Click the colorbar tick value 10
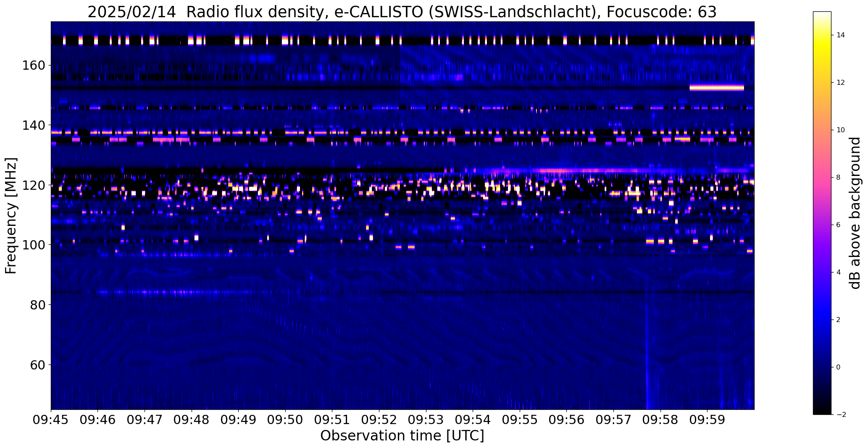This screenshot has height=448, width=868. point(841,130)
